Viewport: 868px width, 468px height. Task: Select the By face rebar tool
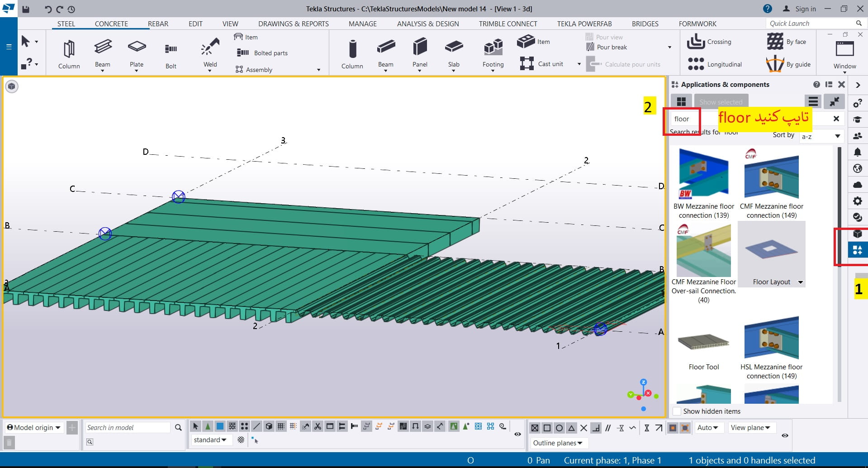787,42
